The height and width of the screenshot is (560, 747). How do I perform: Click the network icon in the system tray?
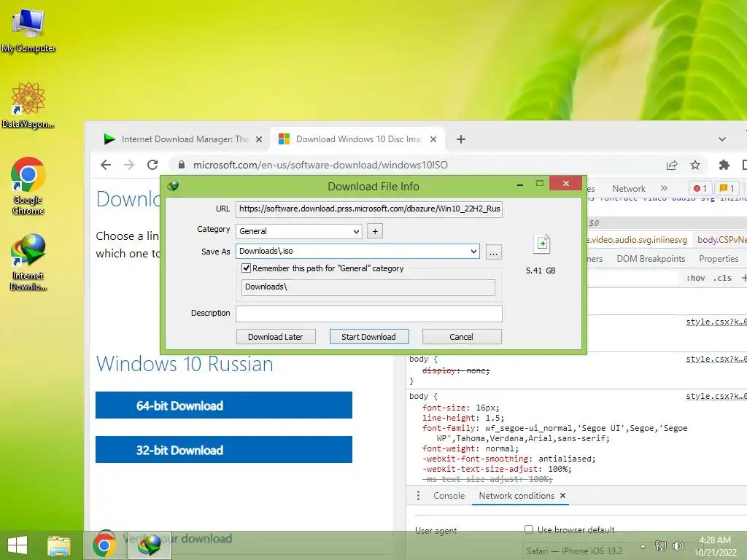661,545
